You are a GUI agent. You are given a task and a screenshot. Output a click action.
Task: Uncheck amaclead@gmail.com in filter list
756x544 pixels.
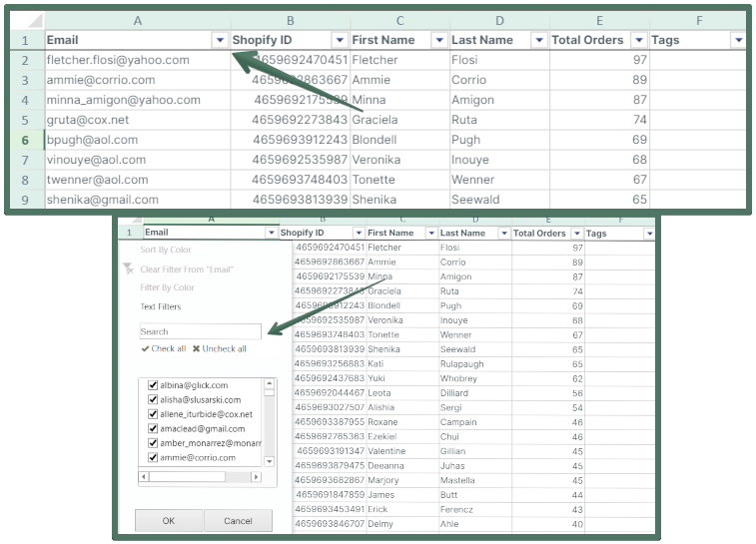153,428
